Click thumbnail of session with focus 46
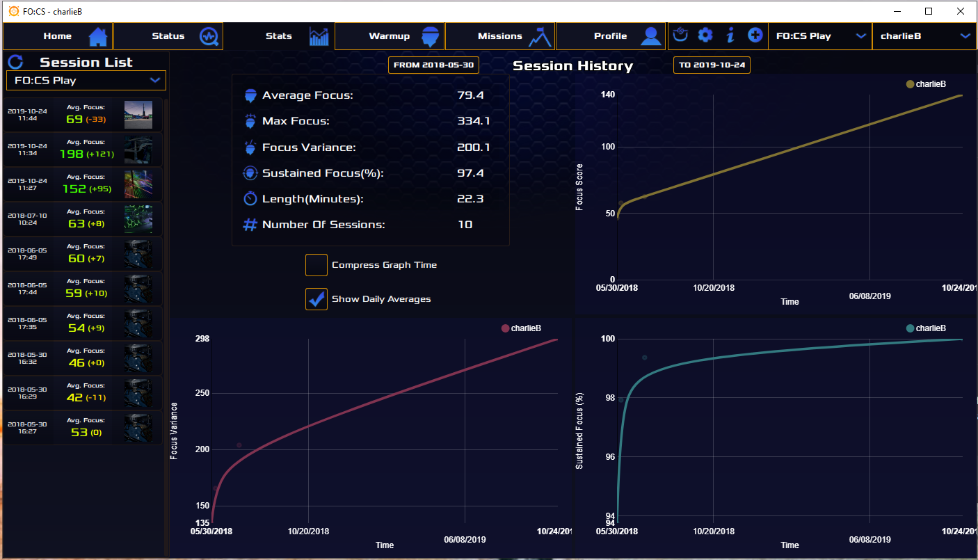This screenshot has width=978, height=560. click(x=138, y=358)
